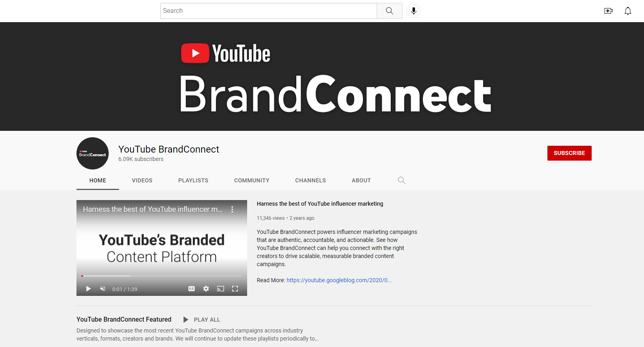
Task: Click the video progress bar
Action: [162, 276]
